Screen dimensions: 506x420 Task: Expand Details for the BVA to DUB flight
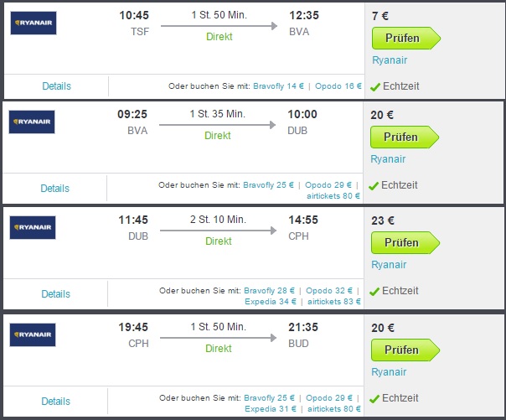pos(55,189)
